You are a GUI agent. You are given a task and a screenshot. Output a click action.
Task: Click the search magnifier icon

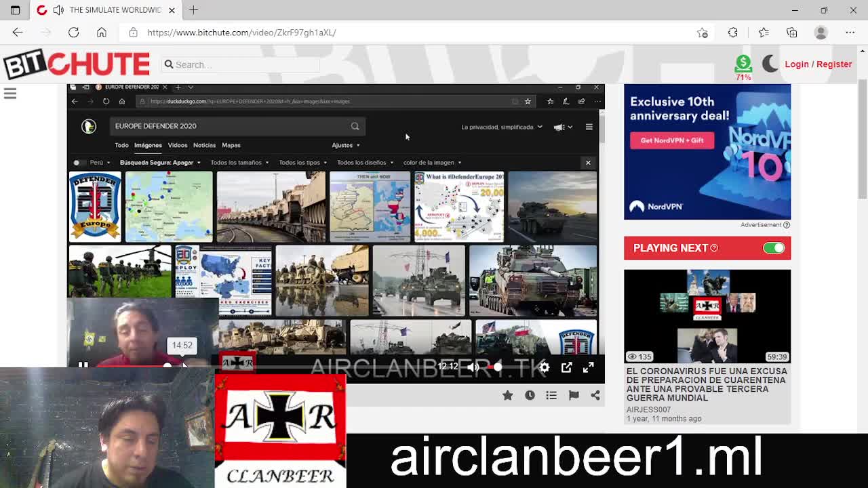[x=168, y=64]
